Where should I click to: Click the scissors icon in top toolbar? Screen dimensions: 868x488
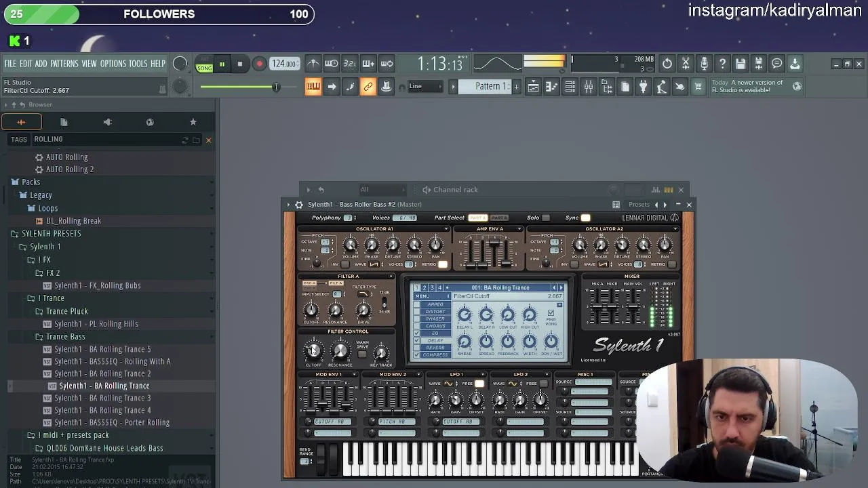pyautogui.click(x=686, y=64)
